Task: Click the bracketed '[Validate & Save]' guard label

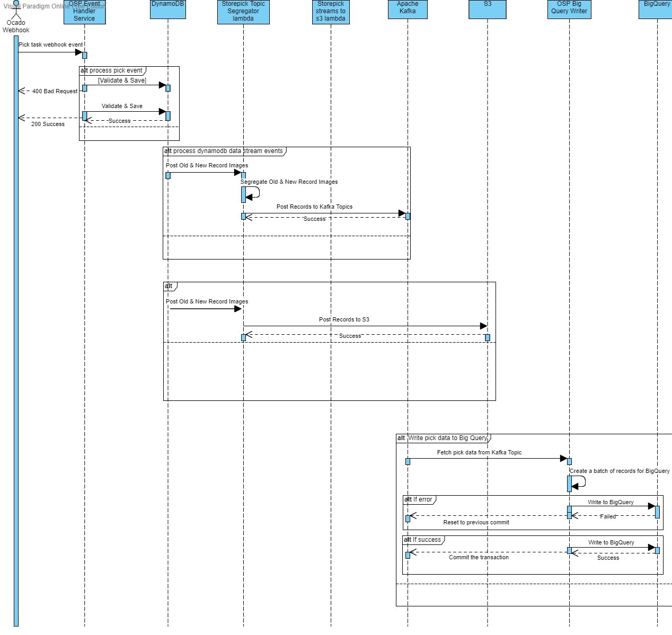Action: (122, 81)
